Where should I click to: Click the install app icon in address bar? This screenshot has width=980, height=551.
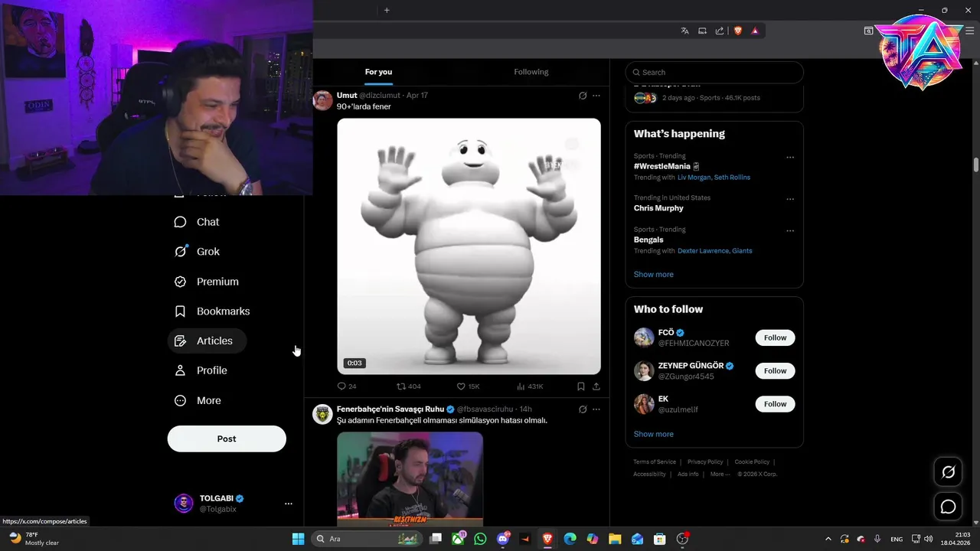pos(702,31)
